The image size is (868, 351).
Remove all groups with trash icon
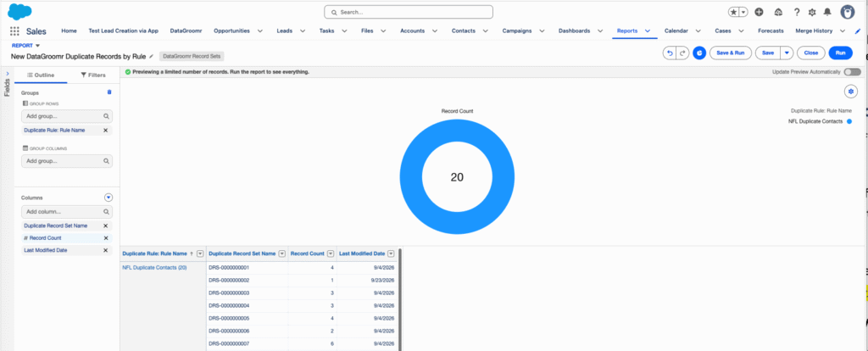[109, 92]
